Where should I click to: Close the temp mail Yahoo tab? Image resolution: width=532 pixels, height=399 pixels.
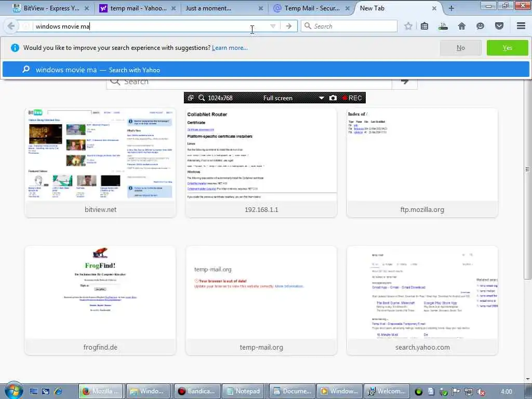tap(174, 8)
